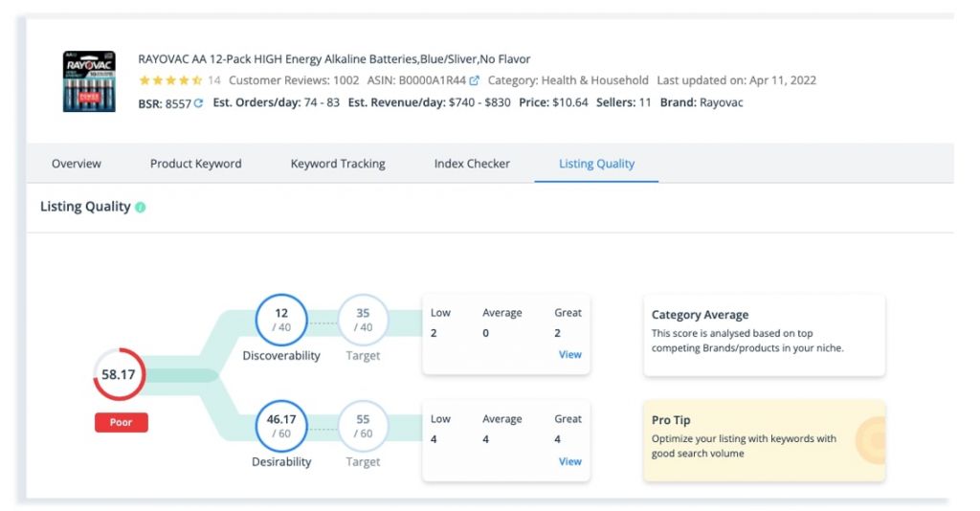Click the Category Average card
Screen dimensions: 980x511
[765, 336]
